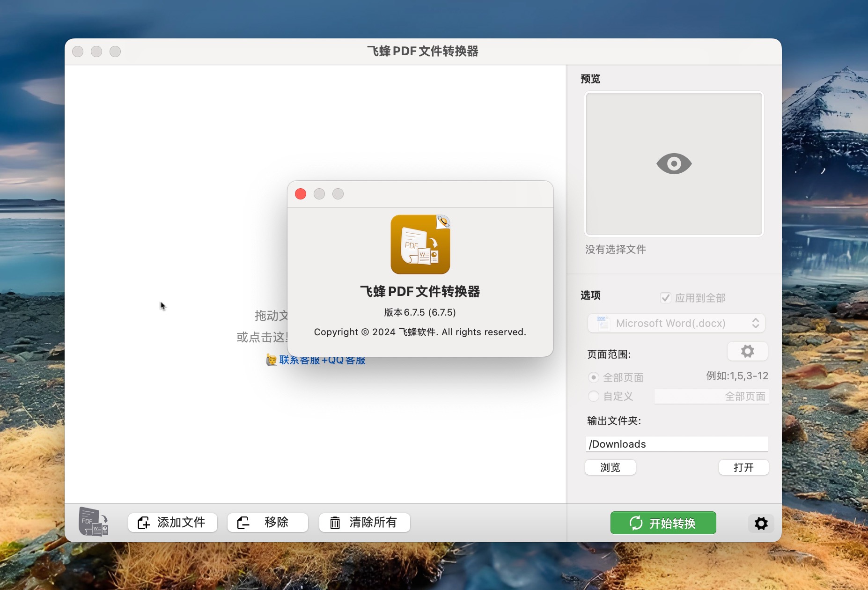Click the format dropdown up-down arrows
868x590 pixels.
756,323
